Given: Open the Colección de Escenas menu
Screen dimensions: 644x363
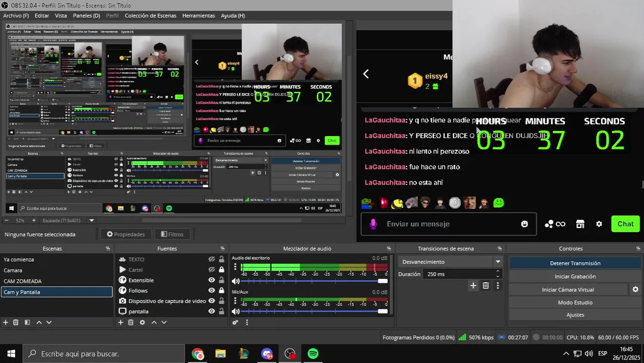Looking at the screenshot, I should tap(151, 16).
